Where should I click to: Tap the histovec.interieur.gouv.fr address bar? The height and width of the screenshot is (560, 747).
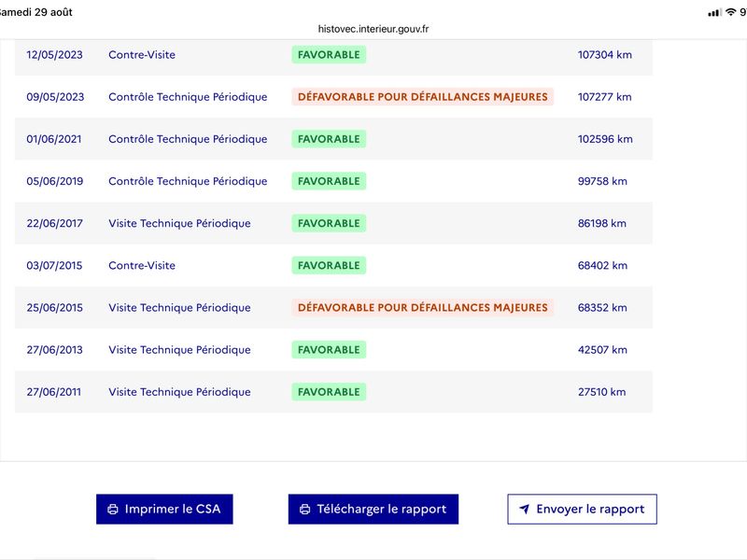[x=373, y=29]
